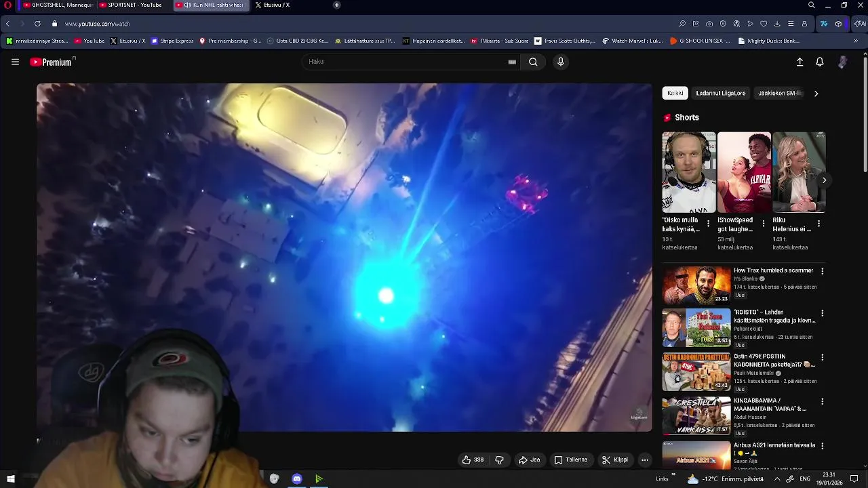Image resolution: width=868 pixels, height=488 pixels.
Task: Open the Opera menu logo
Action: 8,5
